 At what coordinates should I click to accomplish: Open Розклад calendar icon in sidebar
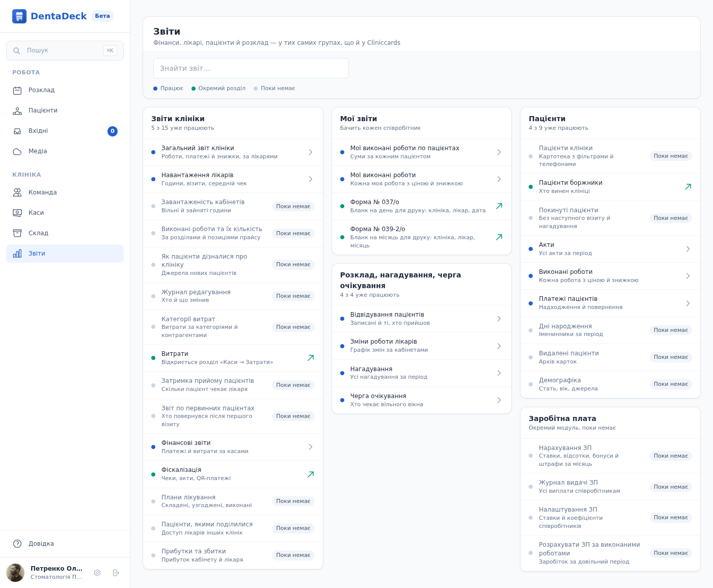point(17,91)
